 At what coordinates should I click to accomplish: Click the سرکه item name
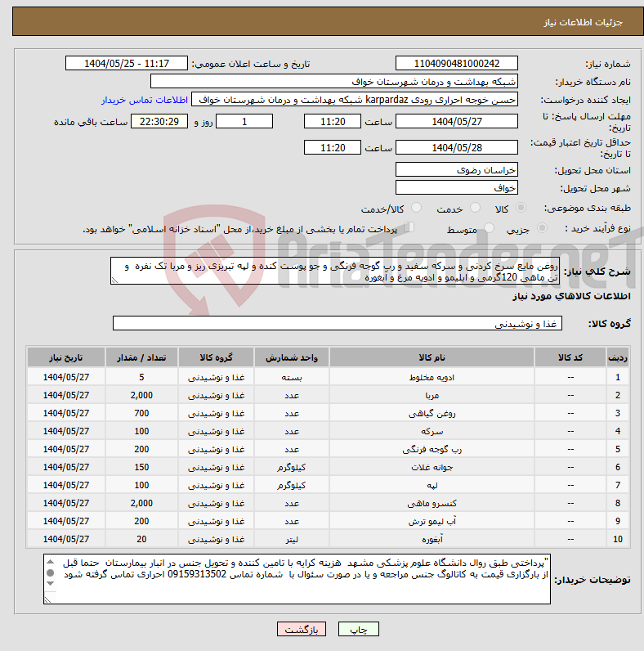coord(432,431)
